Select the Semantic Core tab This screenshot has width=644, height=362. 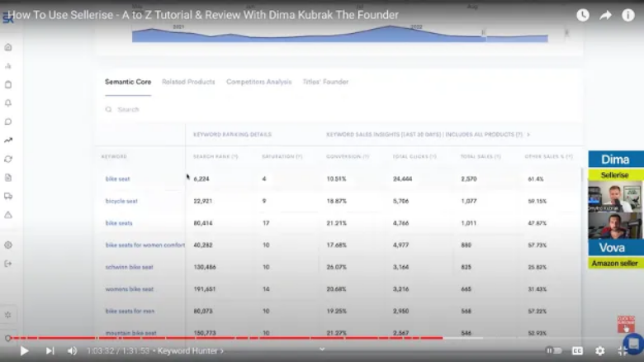[x=128, y=82]
